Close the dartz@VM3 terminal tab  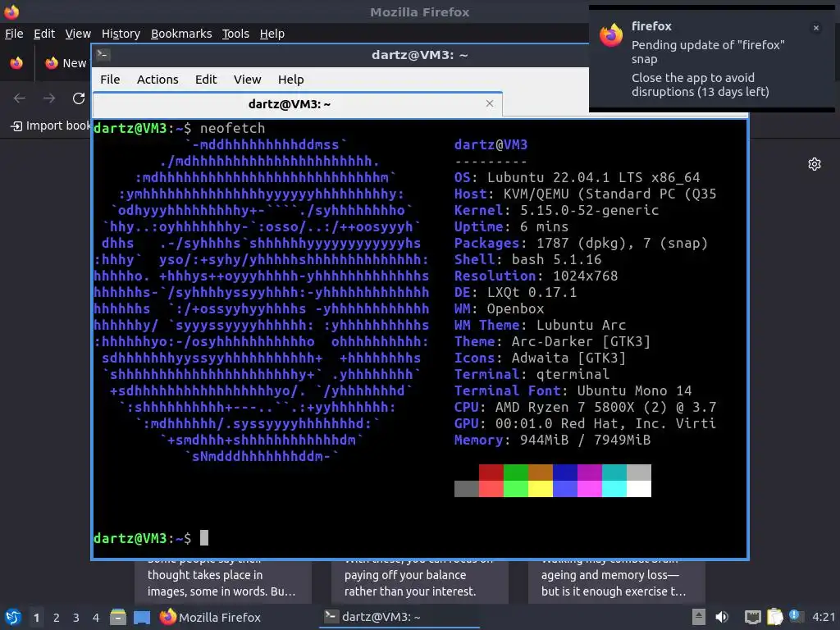(490, 103)
